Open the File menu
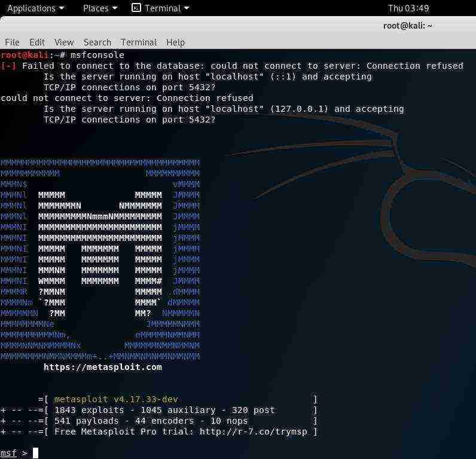 click(x=12, y=42)
